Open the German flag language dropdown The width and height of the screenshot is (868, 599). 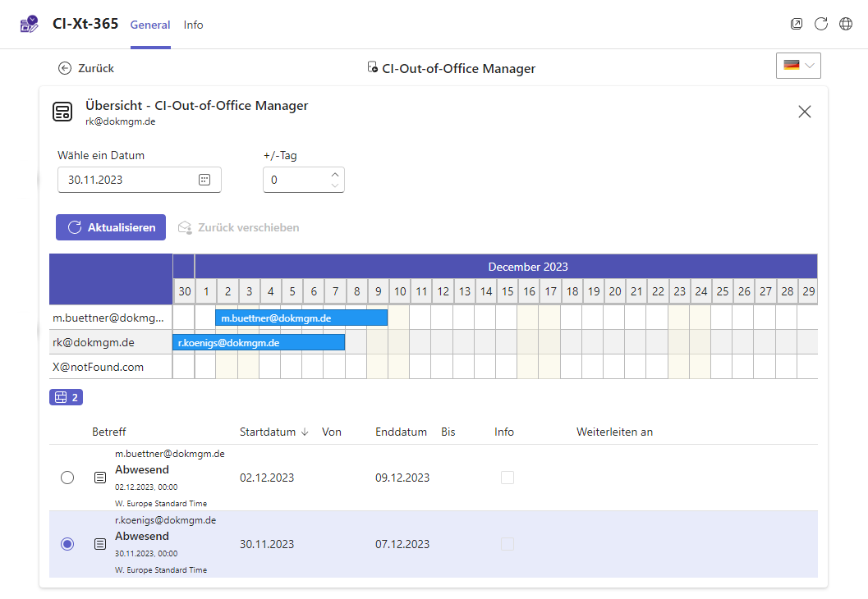click(x=797, y=66)
